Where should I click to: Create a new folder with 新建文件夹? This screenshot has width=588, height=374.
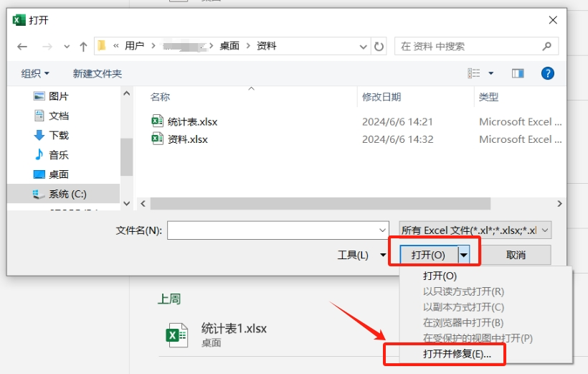(97, 73)
